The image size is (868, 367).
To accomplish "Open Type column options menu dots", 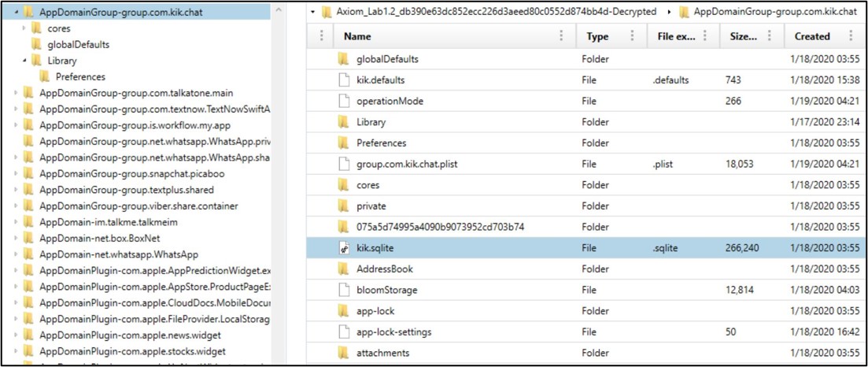I will (632, 36).
